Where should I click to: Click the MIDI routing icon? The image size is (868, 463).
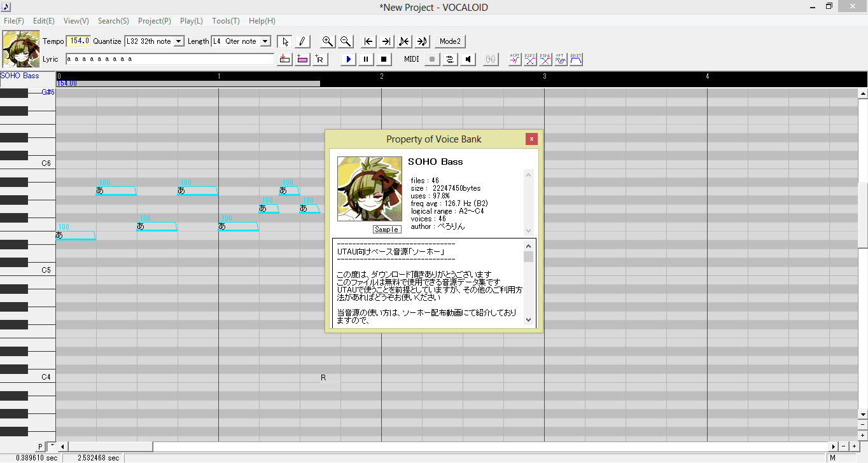pyautogui.click(x=450, y=59)
